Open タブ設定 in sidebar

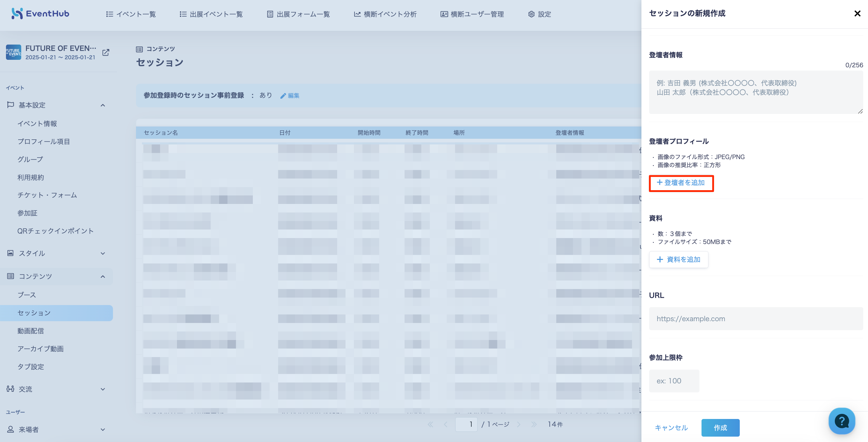click(31, 367)
